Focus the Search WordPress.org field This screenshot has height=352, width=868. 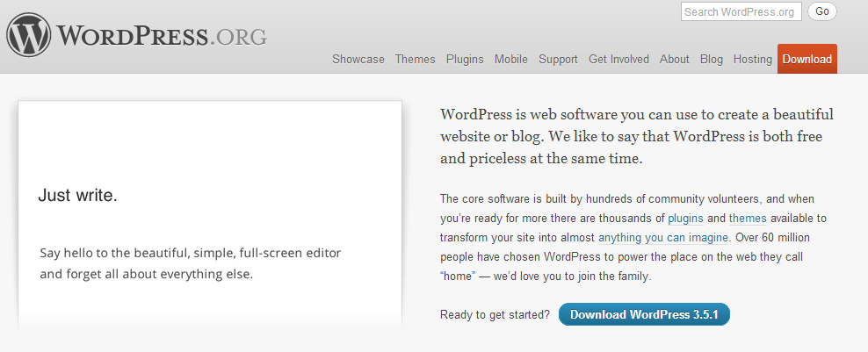coord(740,11)
